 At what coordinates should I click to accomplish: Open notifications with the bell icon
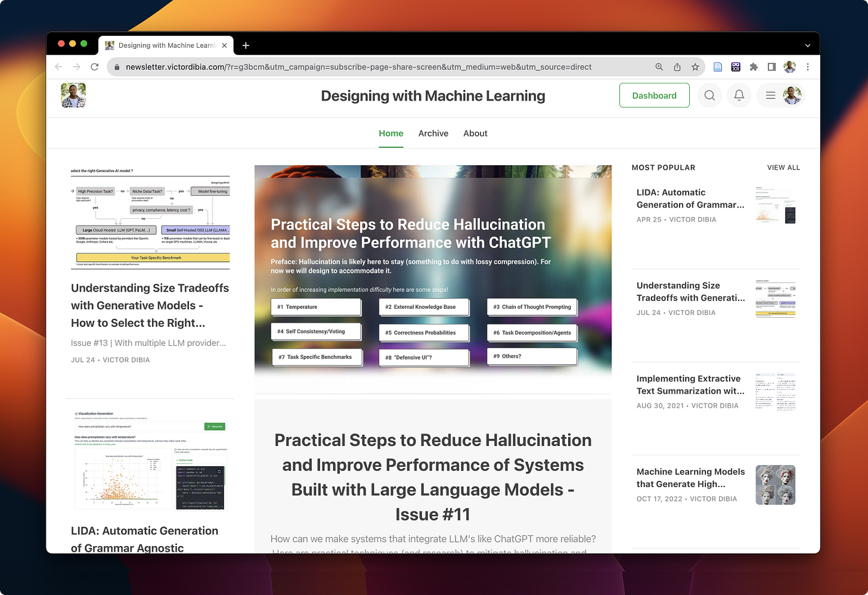tap(739, 95)
